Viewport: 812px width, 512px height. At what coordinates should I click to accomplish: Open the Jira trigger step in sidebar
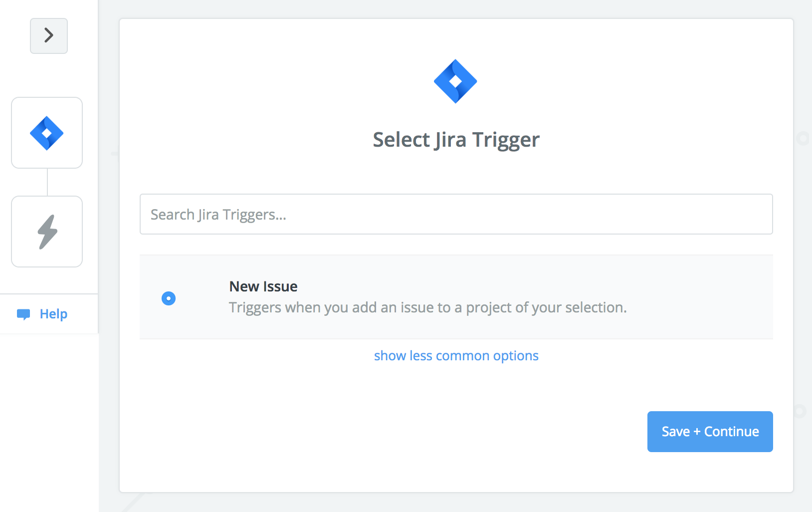pos(47,133)
